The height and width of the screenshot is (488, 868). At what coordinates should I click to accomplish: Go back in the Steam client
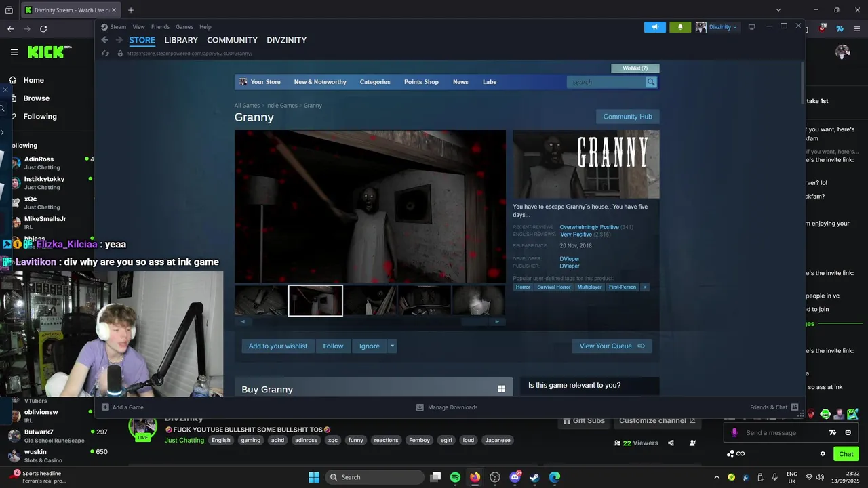click(x=104, y=40)
